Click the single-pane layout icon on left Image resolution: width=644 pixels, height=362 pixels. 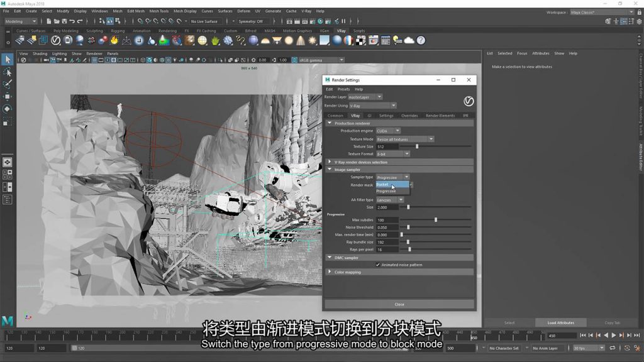pos(8,162)
